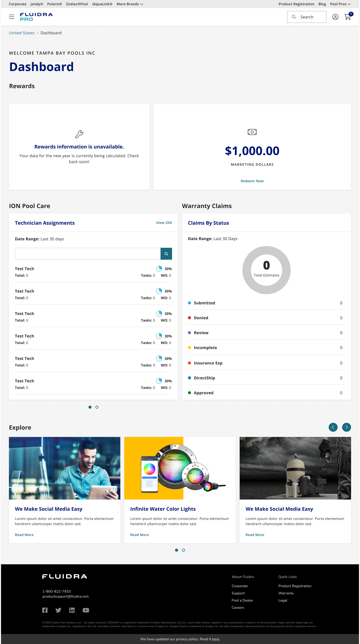Open Product Registration in top bar

tap(296, 4)
